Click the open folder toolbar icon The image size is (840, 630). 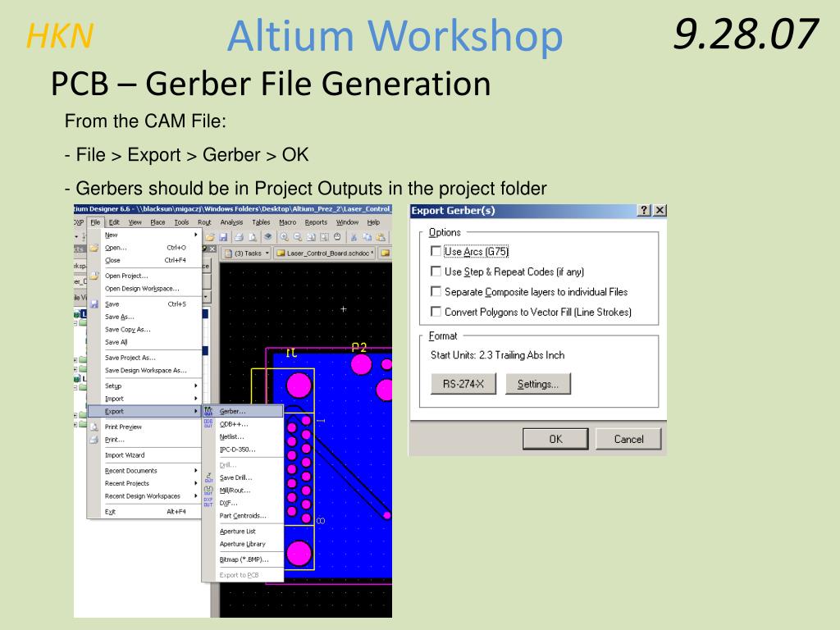(210, 237)
